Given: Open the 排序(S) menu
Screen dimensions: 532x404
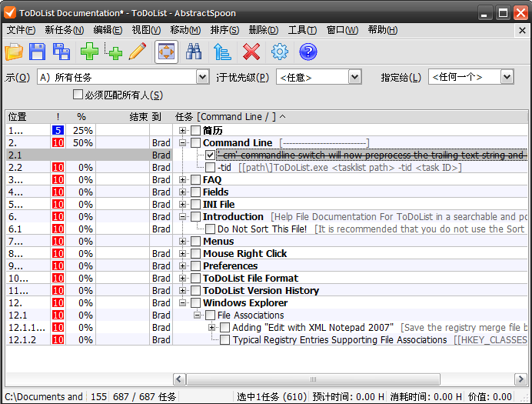Looking at the screenshot, I should pos(224,30).
